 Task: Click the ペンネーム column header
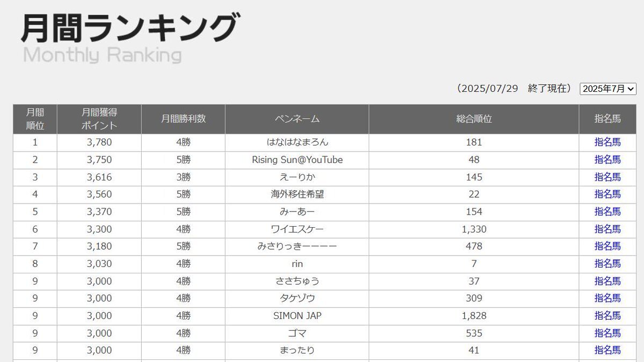297,119
